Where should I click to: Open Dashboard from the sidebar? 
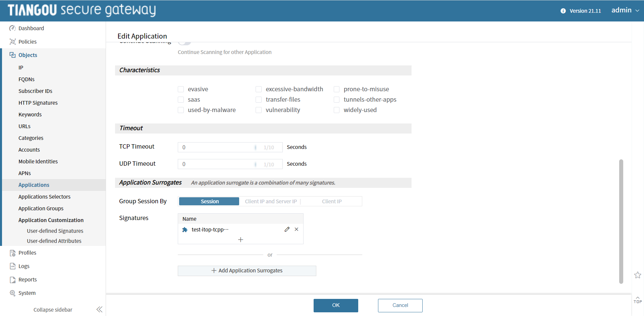tap(31, 28)
